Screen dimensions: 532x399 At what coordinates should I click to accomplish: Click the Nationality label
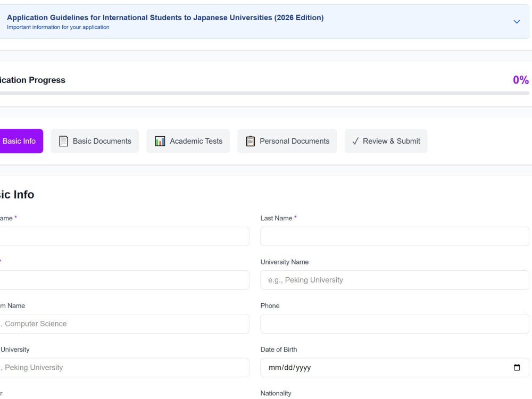276,393
